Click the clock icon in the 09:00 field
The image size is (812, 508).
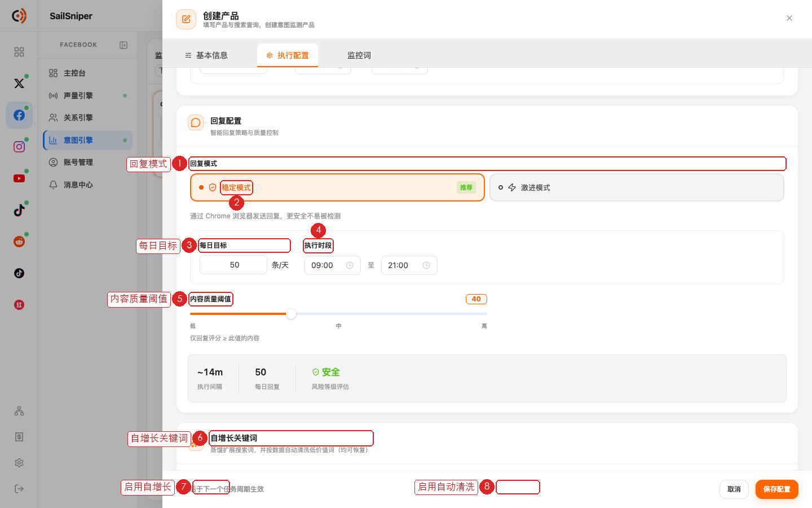tap(350, 265)
